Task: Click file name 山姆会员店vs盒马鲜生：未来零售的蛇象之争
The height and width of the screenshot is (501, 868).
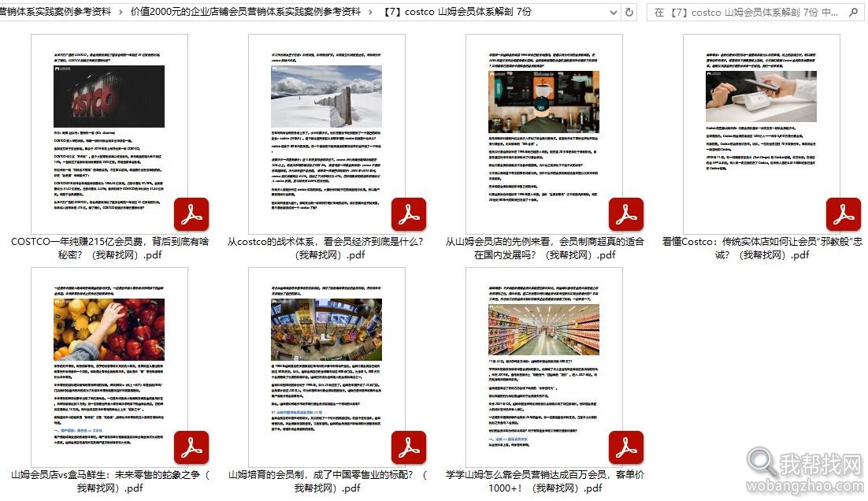Action: point(109,481)
